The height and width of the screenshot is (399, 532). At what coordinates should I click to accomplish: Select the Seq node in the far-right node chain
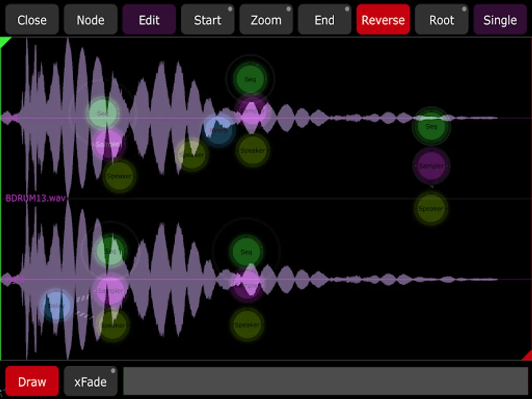(431, 126)
